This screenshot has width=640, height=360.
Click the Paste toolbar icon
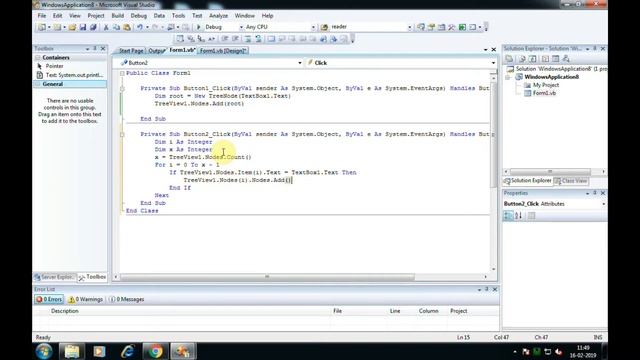pyautogui.click(x=127, y=27)
